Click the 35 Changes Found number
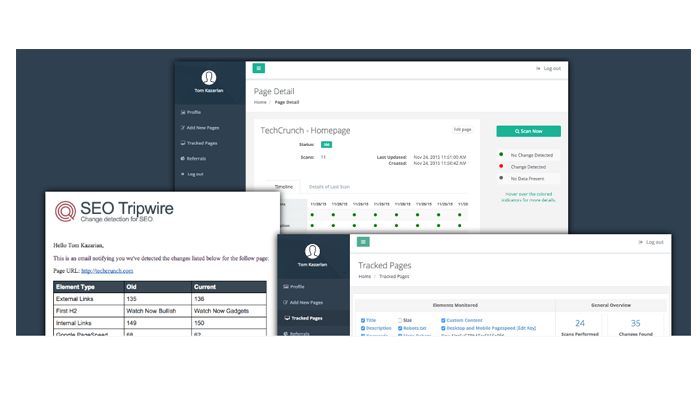This screenshot has width=700, height=420. [x=636, y=323]
